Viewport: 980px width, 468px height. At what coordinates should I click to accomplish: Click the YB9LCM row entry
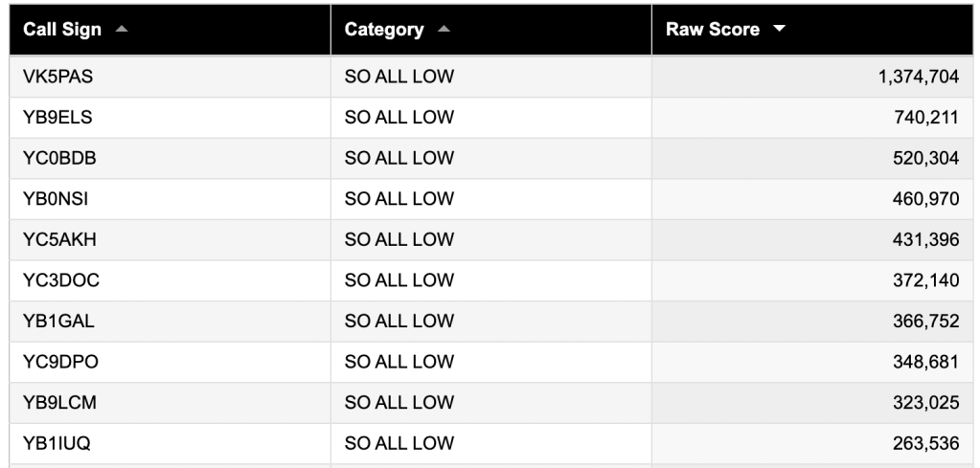pos(59,403)
